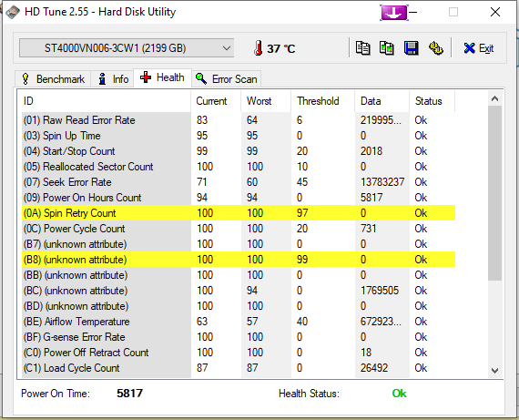Select the (C0) Power Off Retract Count row
This screenshot has height=420, width=519.
[239, 353]
